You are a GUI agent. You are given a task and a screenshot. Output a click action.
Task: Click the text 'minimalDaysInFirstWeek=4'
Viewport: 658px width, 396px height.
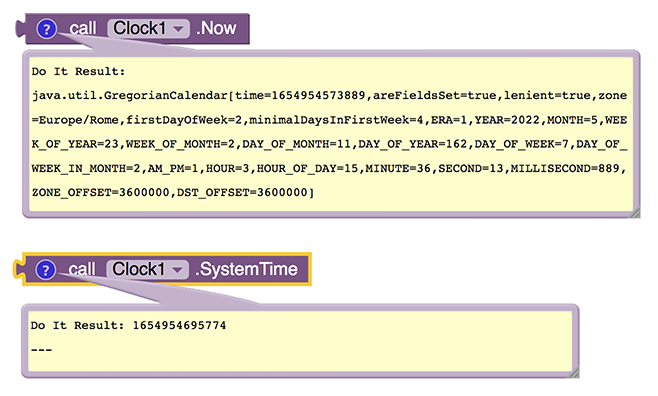[337, 120]
